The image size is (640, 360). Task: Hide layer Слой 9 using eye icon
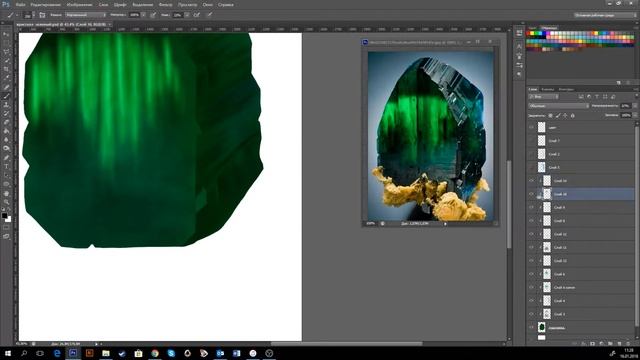(531, 207)
